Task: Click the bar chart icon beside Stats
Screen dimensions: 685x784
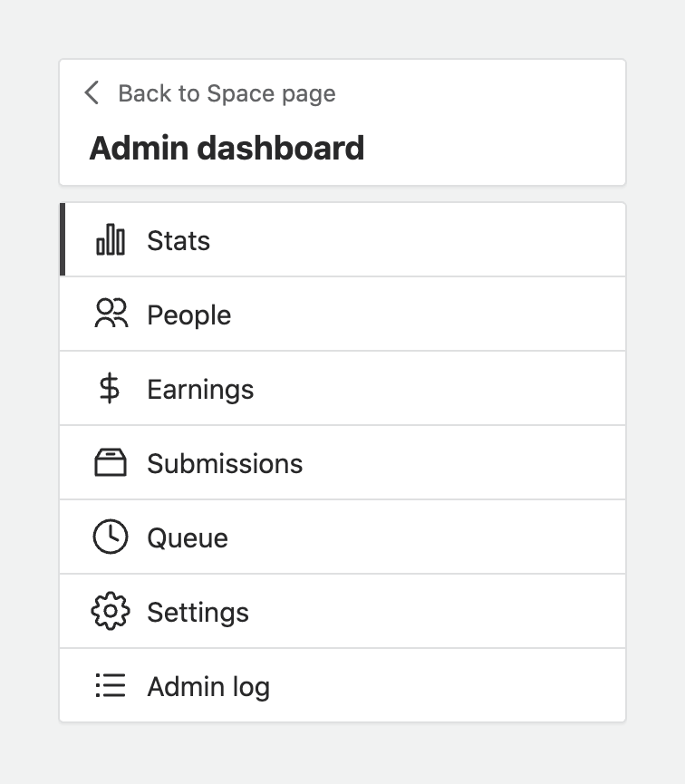Action: [111, 239]
